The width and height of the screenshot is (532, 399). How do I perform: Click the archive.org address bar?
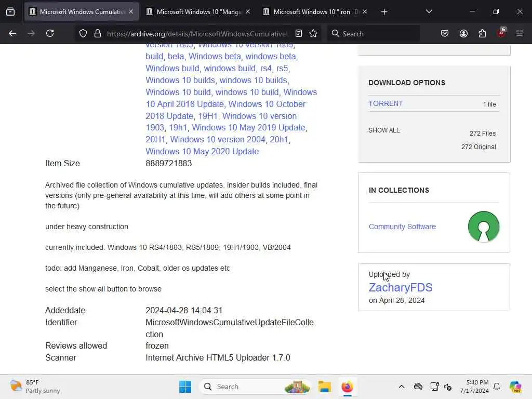pos(197,34)
